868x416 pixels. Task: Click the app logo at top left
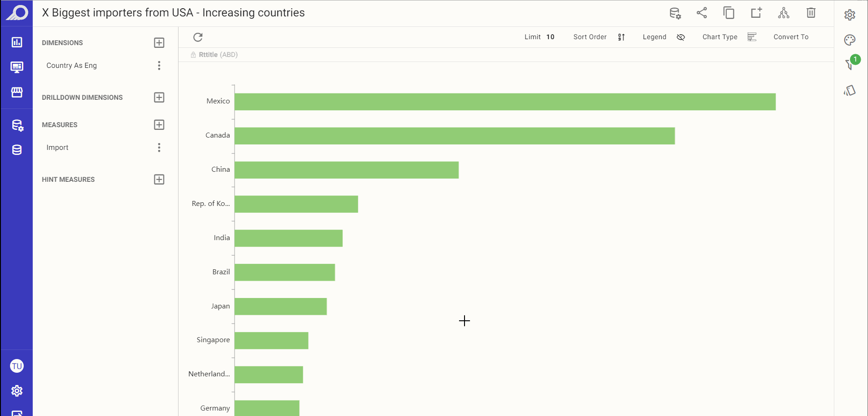(x=17, y=13)
